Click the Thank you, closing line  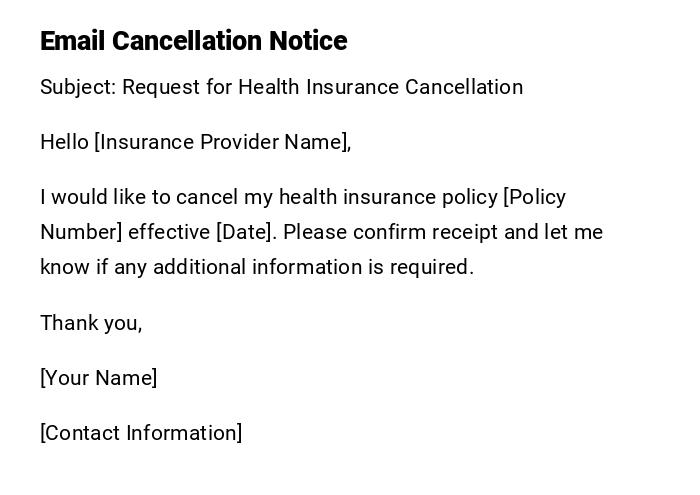tap(91, 323)
